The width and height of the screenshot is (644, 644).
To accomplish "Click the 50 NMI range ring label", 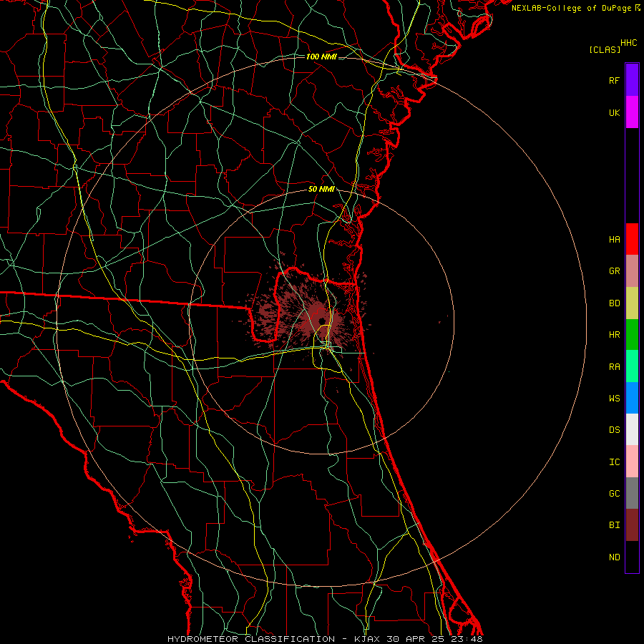I will click(321, 189).
